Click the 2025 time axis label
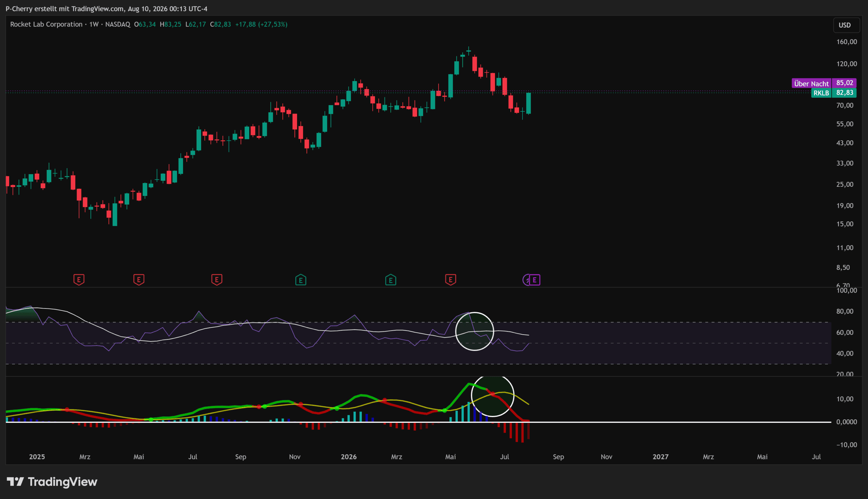Viewport: 868px width, 499px height. (37, 457)
